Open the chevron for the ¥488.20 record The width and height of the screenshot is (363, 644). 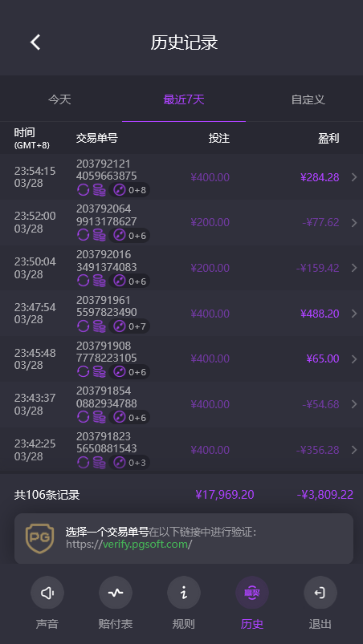coord(354,314)
